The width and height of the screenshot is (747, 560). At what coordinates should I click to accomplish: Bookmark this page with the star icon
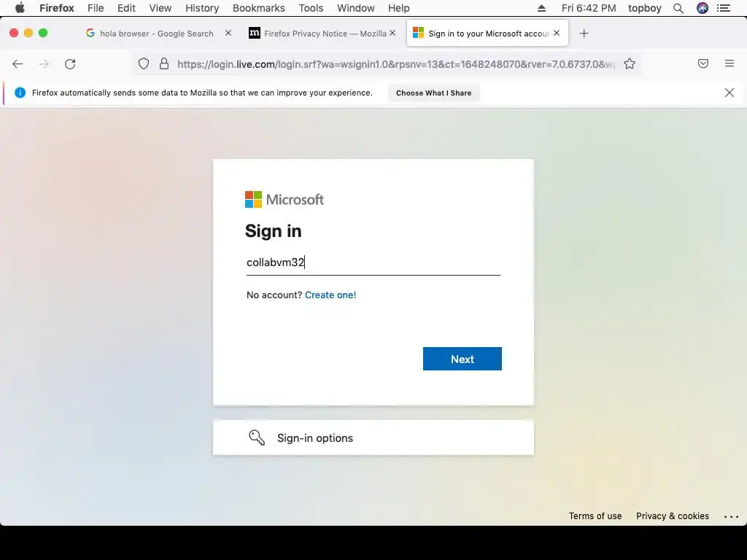click(630, 64)
